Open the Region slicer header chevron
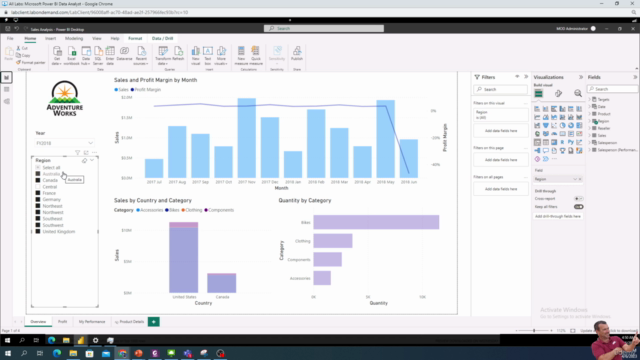The image size is (640, 360). (92, 160)
